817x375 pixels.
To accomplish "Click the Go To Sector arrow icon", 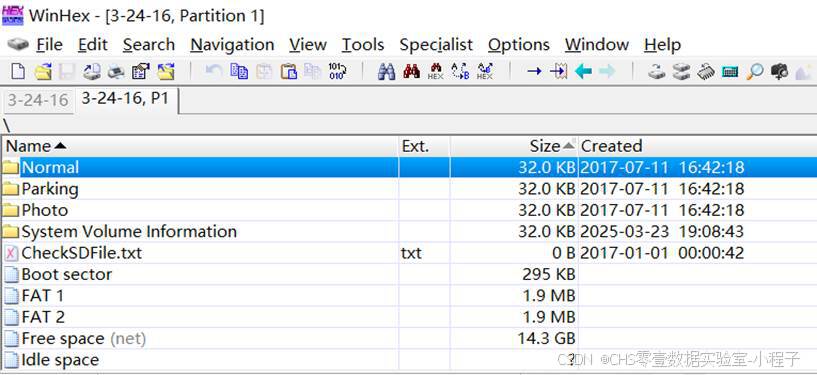I will click(559, 71).
